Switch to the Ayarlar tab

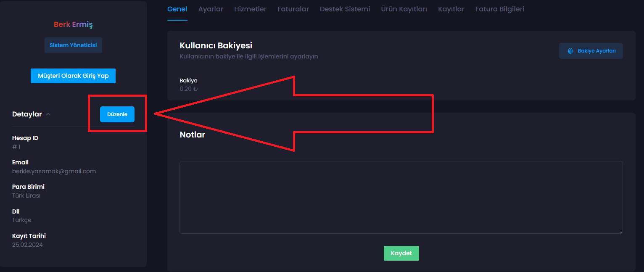(x=211, y=9)
